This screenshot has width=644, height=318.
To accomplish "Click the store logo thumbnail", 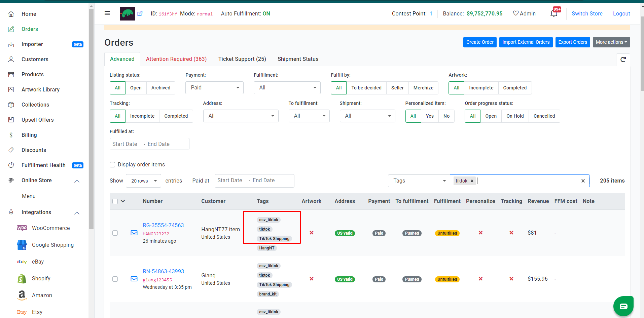I will pyautogui.click(x=128, y=14).
